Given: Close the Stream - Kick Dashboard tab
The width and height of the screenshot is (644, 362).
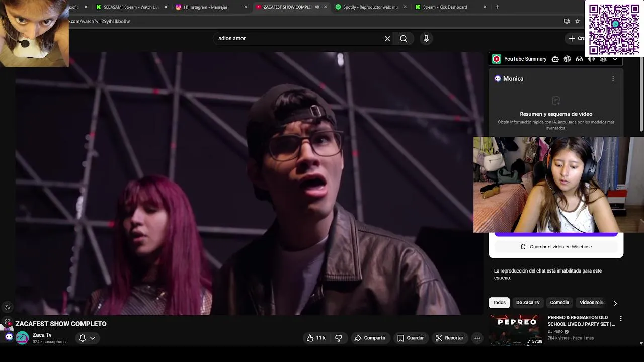Looking at the screenshot, I should pos(485,7).
